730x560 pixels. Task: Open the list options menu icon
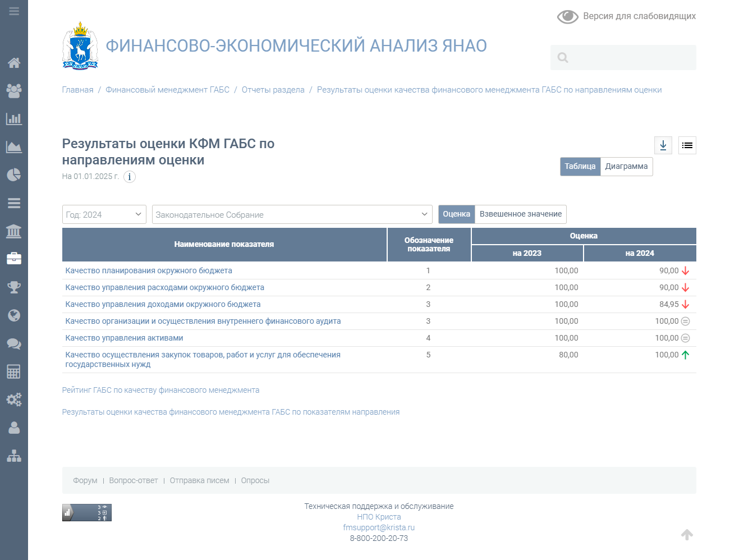click(x=687, y=145)
